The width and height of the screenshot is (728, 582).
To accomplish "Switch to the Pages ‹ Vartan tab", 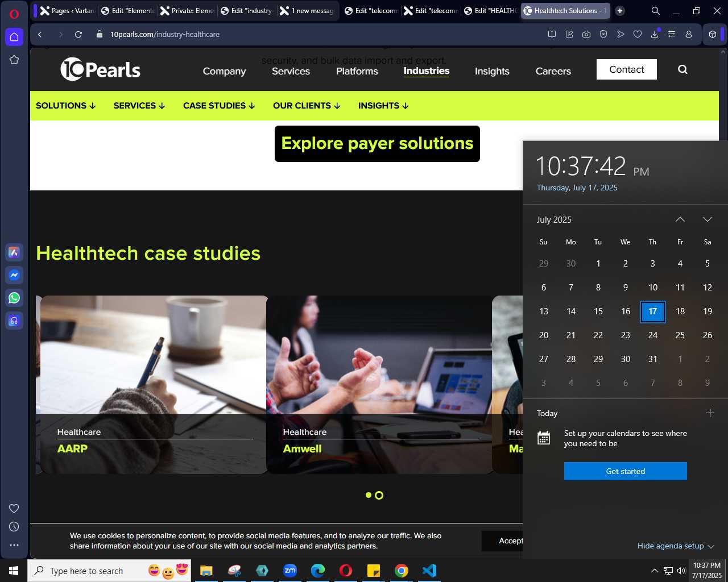I will tap(67, 11).
